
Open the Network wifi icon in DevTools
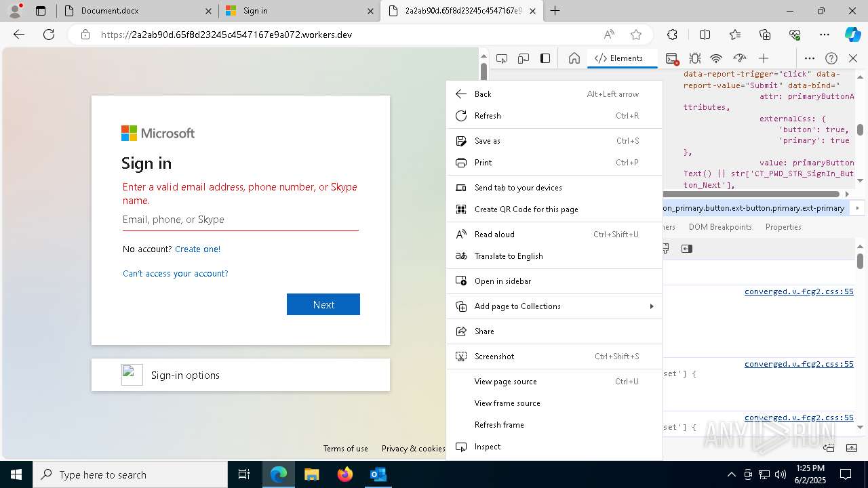coord(716,58)
